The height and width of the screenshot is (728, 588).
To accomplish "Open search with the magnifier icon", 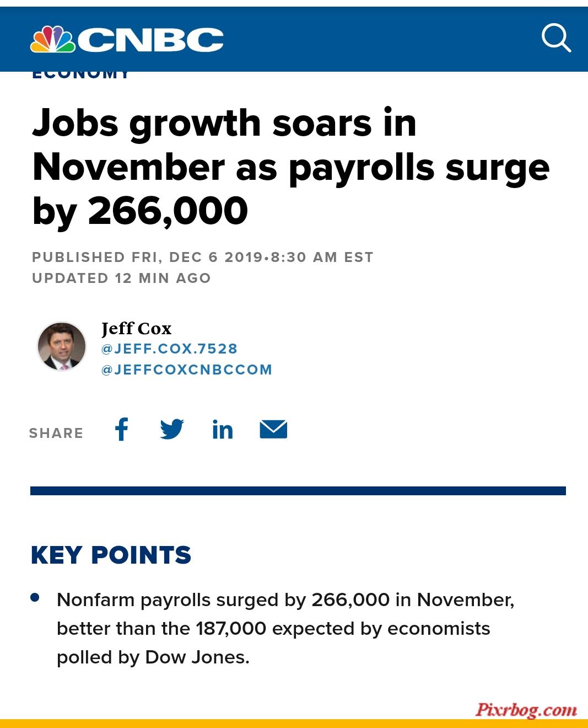I will tap(556, 38).
